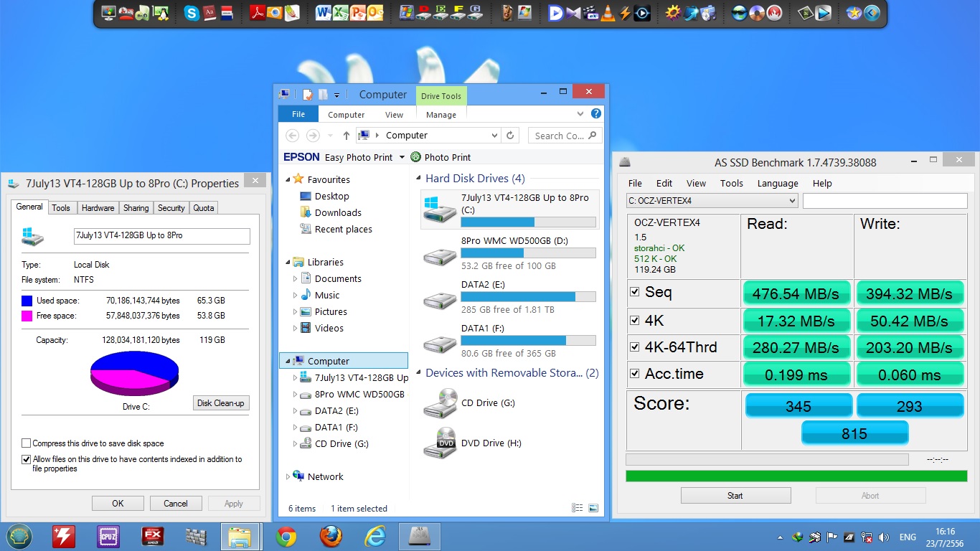Click Photo Print in Explorer toolbar

440,157
